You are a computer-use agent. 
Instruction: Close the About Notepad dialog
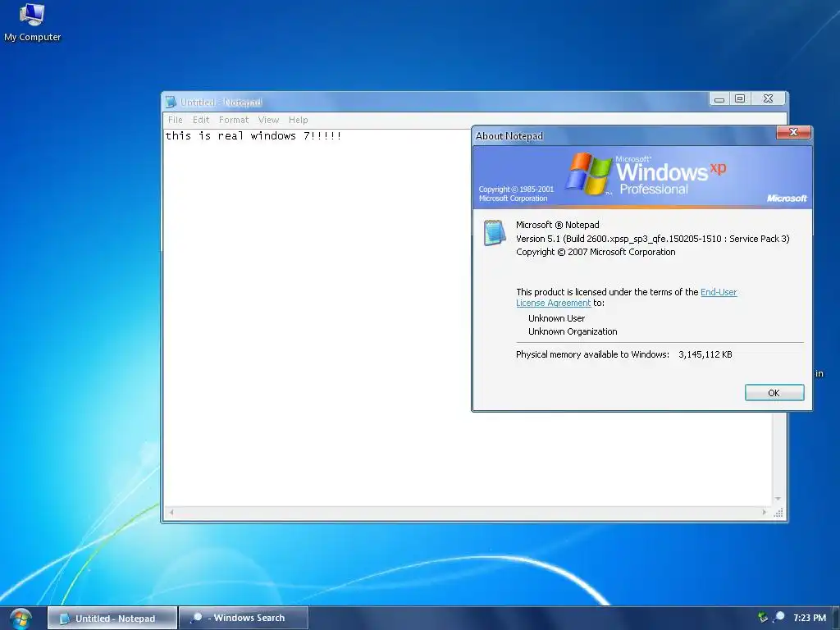pyautogui.click(x=794, y=132)
